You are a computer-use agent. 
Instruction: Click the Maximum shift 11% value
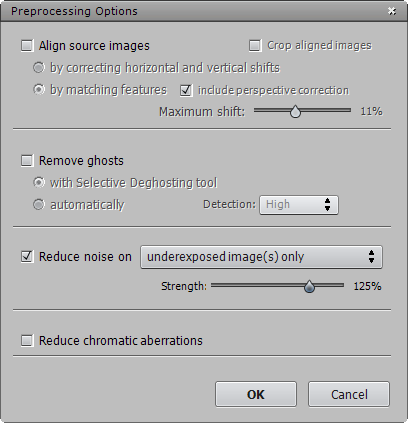[x=371, y=111]
